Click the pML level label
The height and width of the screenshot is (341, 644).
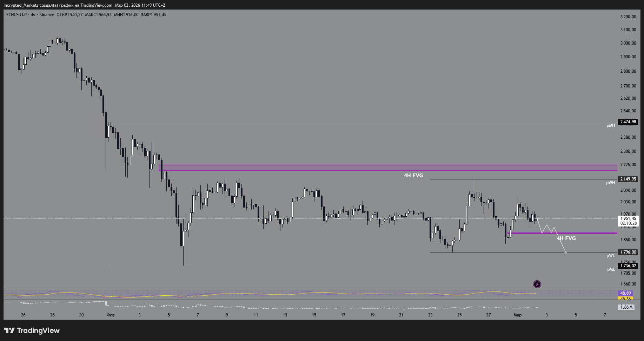tap(611, 269)
